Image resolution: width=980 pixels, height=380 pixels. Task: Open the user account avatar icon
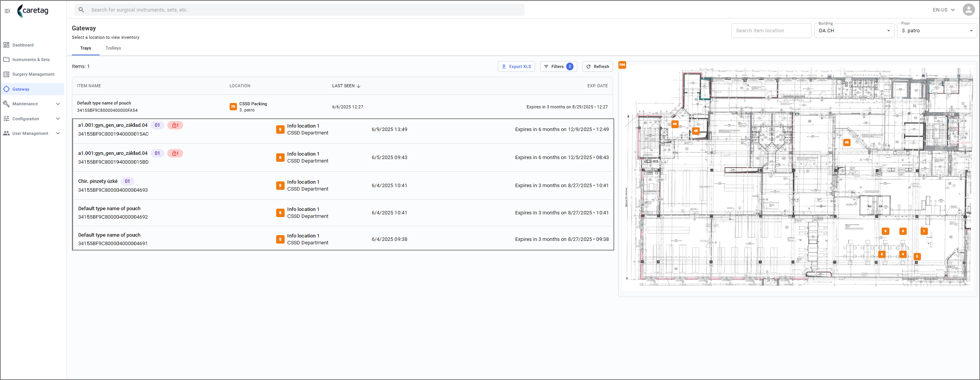coord(968,10)
